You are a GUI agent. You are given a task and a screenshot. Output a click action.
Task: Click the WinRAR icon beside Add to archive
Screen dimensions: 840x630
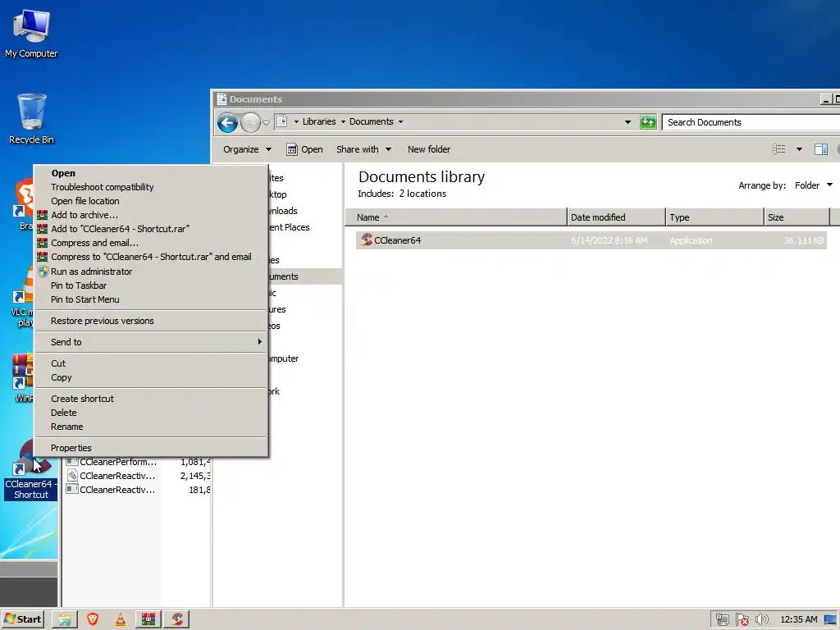coord(43,215)
